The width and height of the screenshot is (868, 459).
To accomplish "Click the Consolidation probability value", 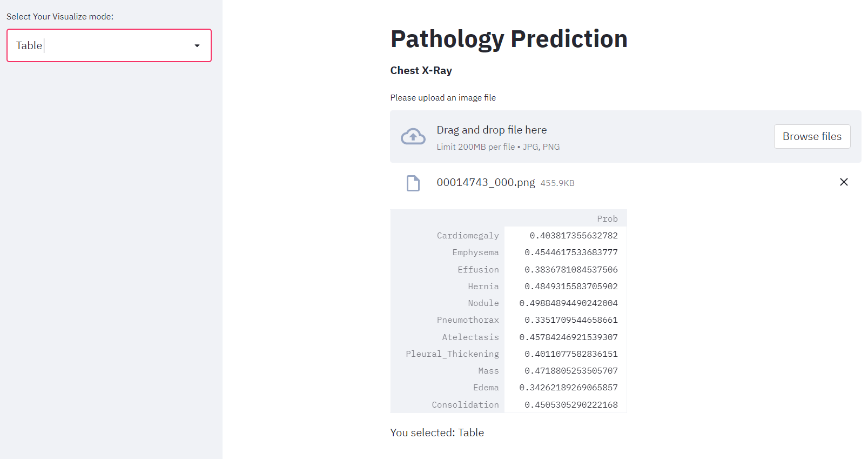I will (571, 404).
